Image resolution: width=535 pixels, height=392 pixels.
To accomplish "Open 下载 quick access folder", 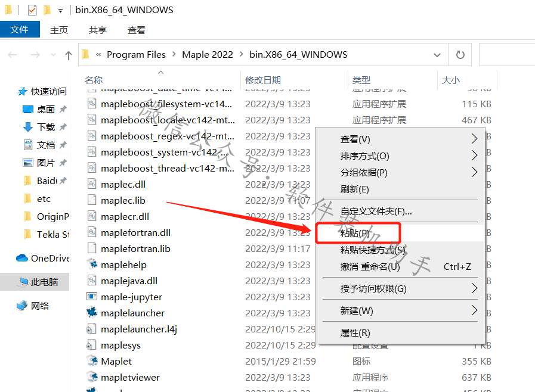I will coord(39,127).
